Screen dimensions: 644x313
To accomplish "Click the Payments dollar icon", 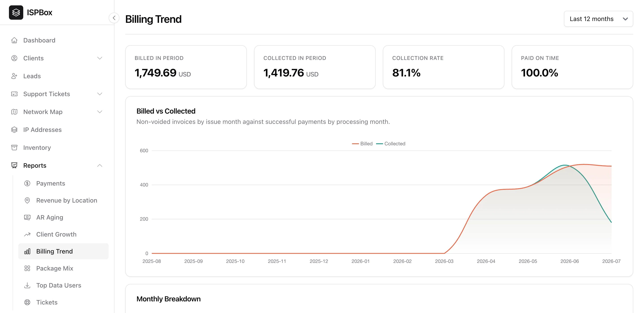I will click(27, 183).
